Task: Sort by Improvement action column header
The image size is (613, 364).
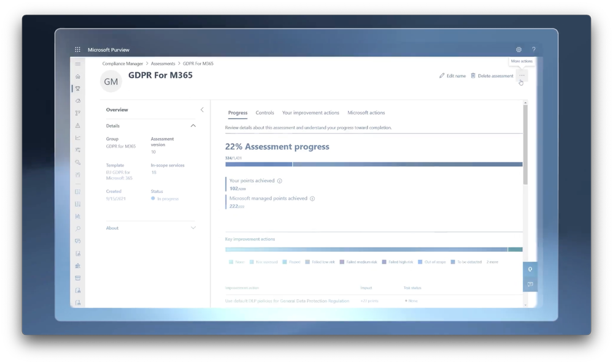Action: pos(242,288)
